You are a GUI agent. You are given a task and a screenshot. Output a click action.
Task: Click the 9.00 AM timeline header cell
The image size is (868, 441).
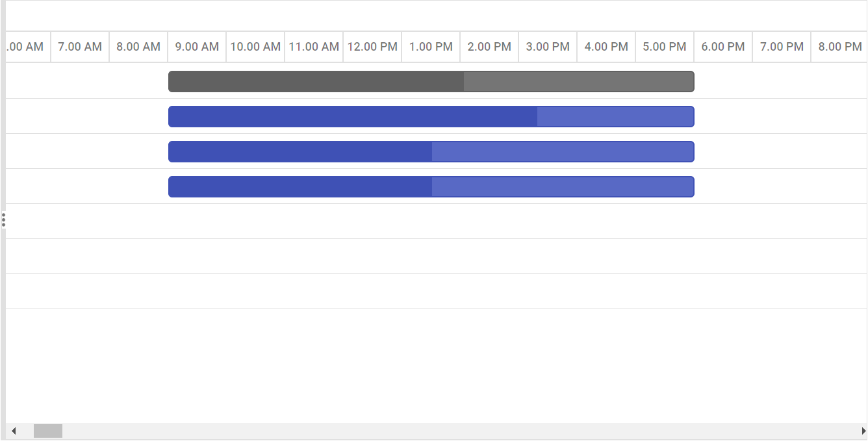197,47
